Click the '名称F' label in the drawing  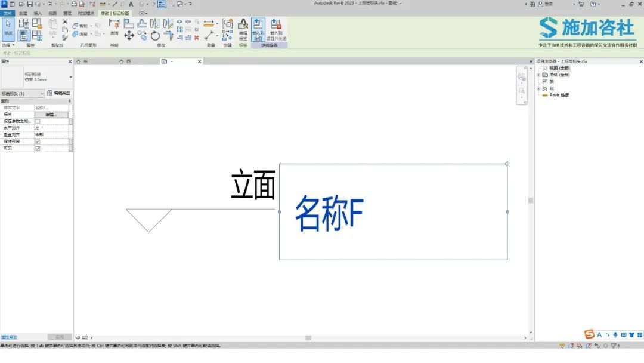tap(329, 213)
